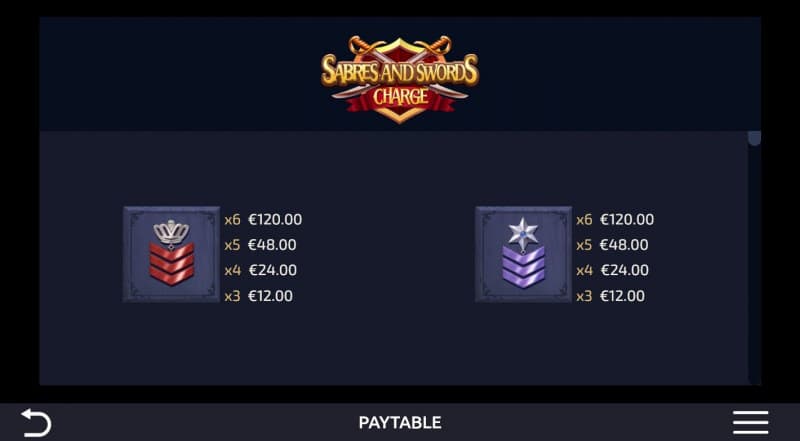
Task: Click the x4 multiplier beside the crown symbol
Action: [232, 270]
